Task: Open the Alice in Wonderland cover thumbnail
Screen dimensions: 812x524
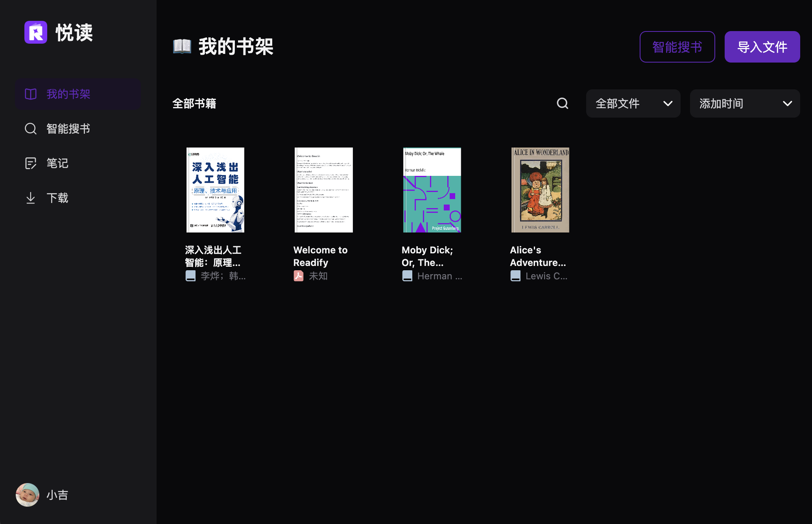Action: (x=540, y=190)
